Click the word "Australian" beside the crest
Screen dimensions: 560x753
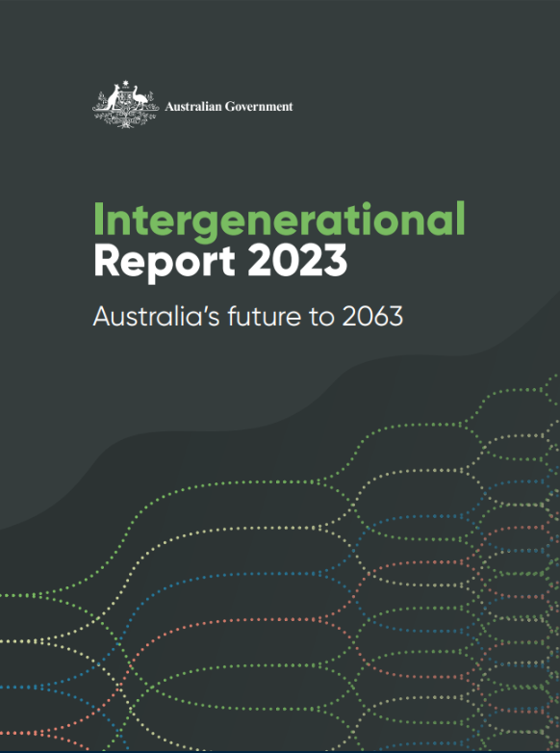pos(193,106)
